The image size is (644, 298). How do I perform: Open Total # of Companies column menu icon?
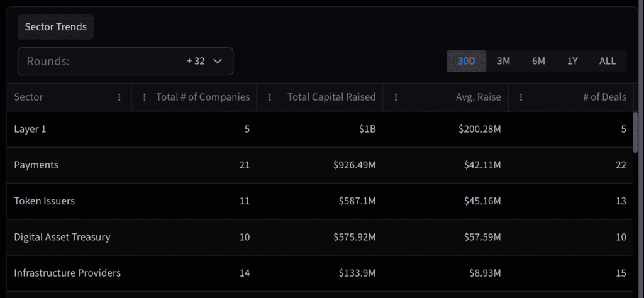coord(145,97)
